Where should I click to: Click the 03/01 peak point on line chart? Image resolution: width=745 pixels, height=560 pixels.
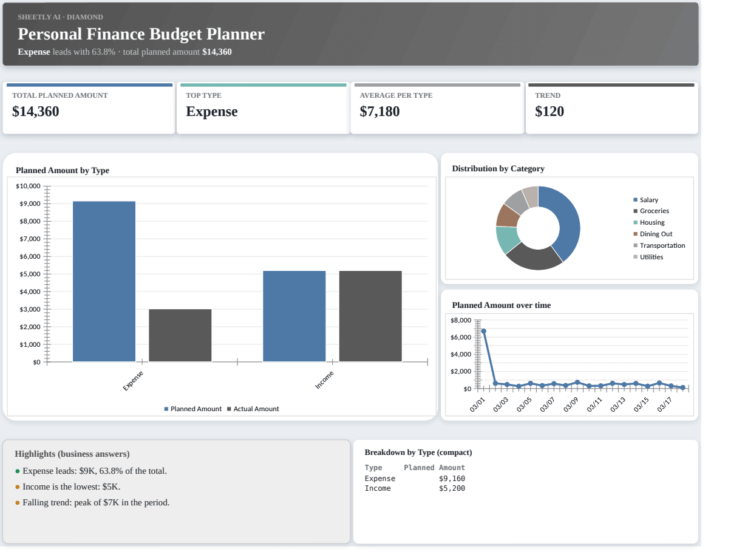pos(483,331)
